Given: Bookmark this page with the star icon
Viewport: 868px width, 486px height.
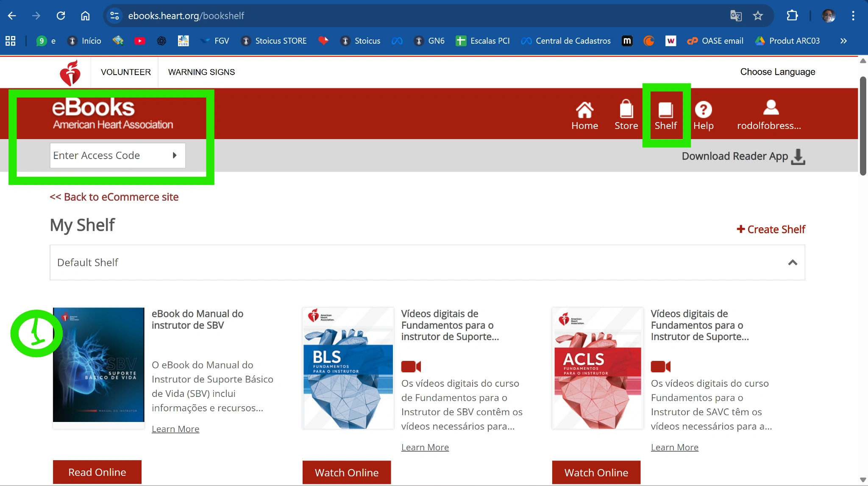Looking at the screenshot, I should point(758,16).
